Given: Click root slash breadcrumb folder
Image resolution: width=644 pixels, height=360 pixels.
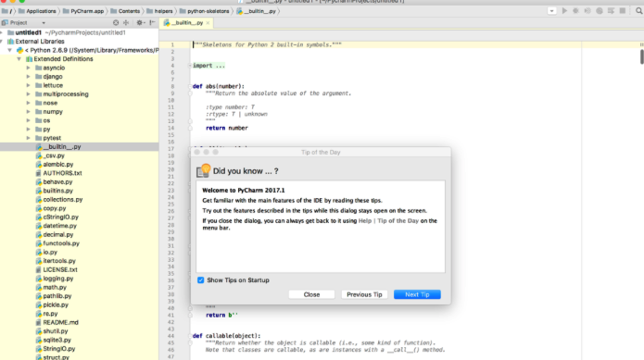Looking at the screenshot, I should tap(7, 11).
